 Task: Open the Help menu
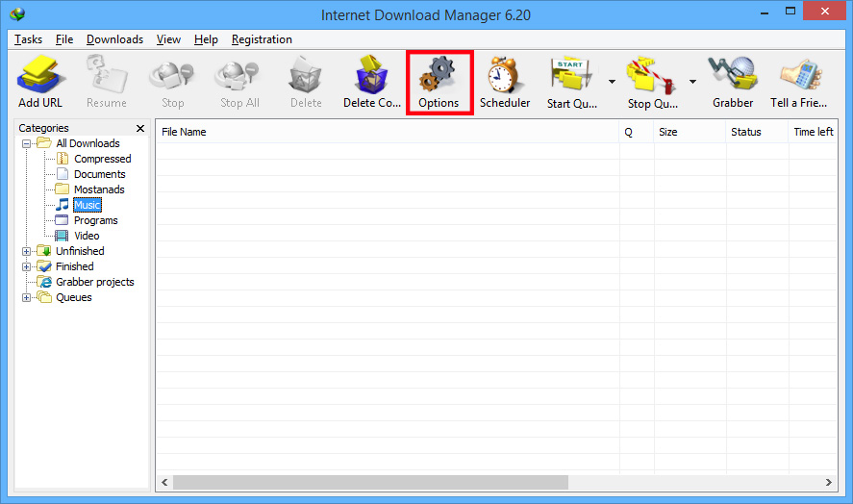pos(206,39)
